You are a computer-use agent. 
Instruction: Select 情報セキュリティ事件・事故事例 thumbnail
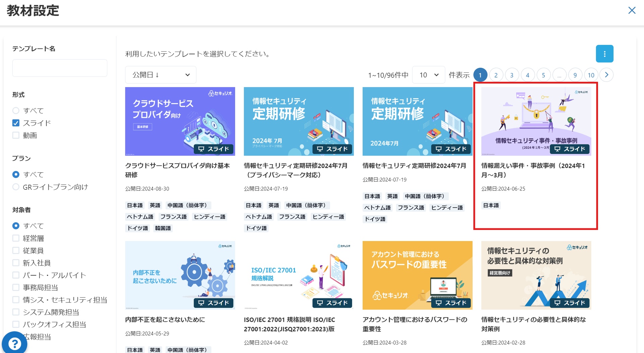pos(536,121)
